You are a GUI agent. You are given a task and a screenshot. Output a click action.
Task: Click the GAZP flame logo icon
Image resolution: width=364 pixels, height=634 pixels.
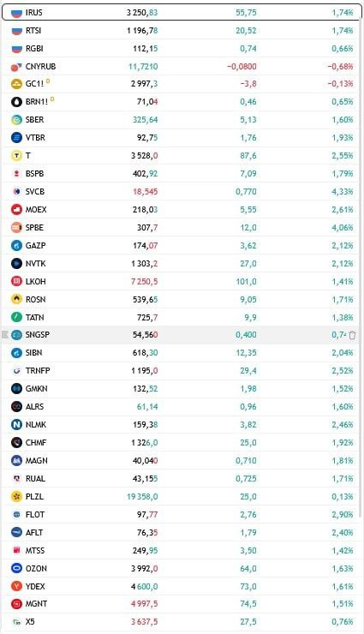pos(16,245)
